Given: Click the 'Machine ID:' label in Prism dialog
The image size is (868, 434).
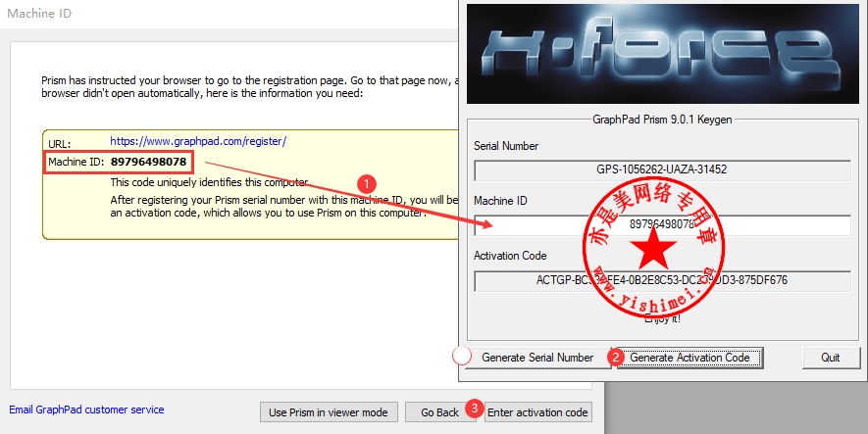Looking at the screenshot, I should click(76, 162).
